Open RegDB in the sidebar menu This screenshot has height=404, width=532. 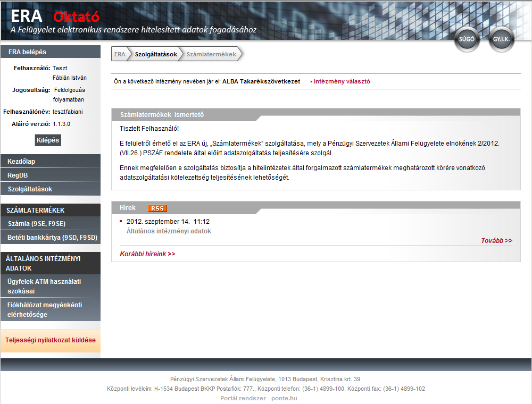[51, 175]
